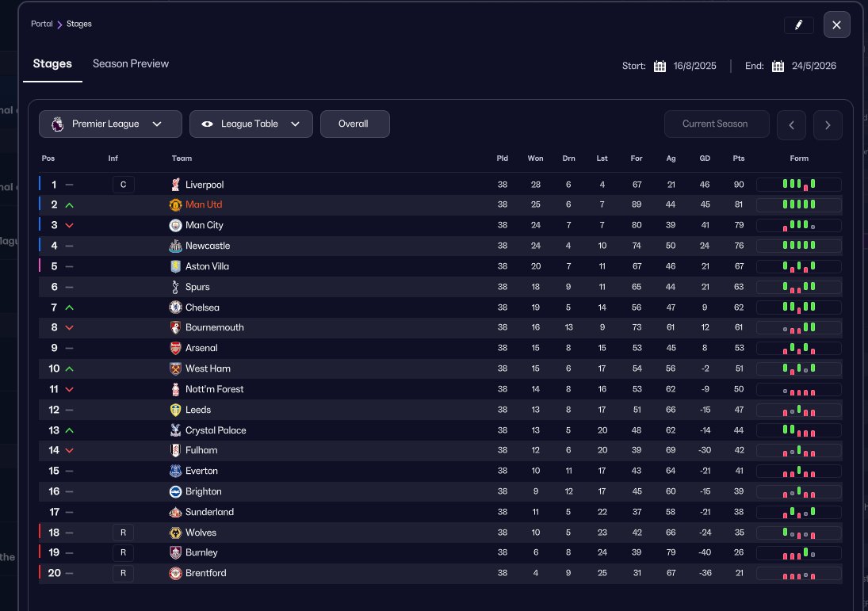Click the Everton club crest
The width and height of the screenshot is (868, 611).
pyautogui.click(x=176, y=471)
